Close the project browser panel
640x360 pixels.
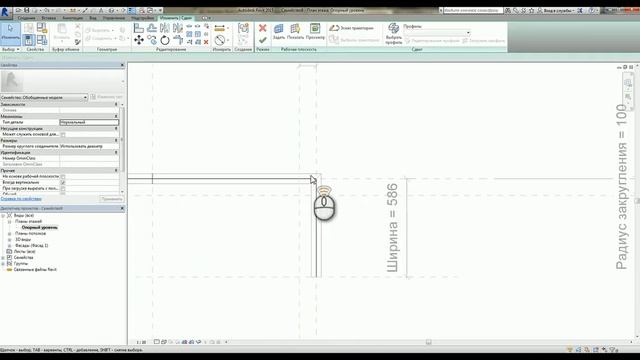122,208
